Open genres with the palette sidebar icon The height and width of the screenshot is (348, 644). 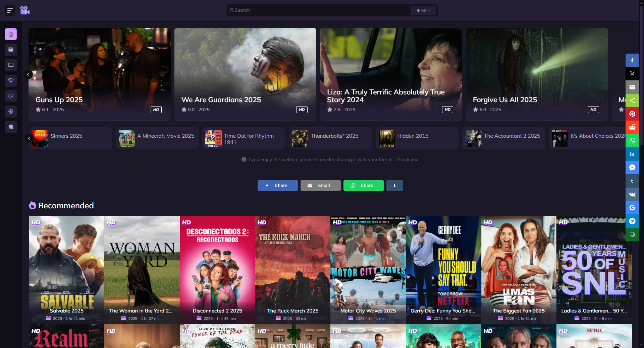(x=11, y=96)
